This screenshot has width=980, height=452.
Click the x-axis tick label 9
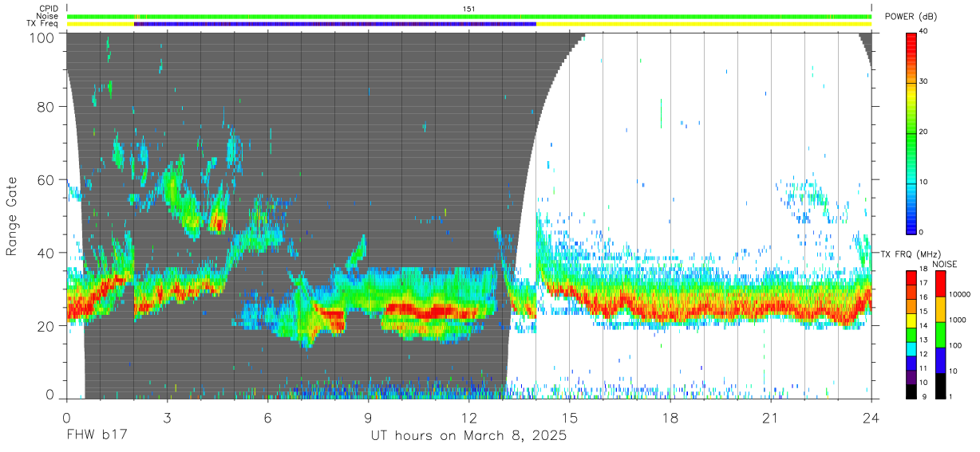(x=368, y=419)
